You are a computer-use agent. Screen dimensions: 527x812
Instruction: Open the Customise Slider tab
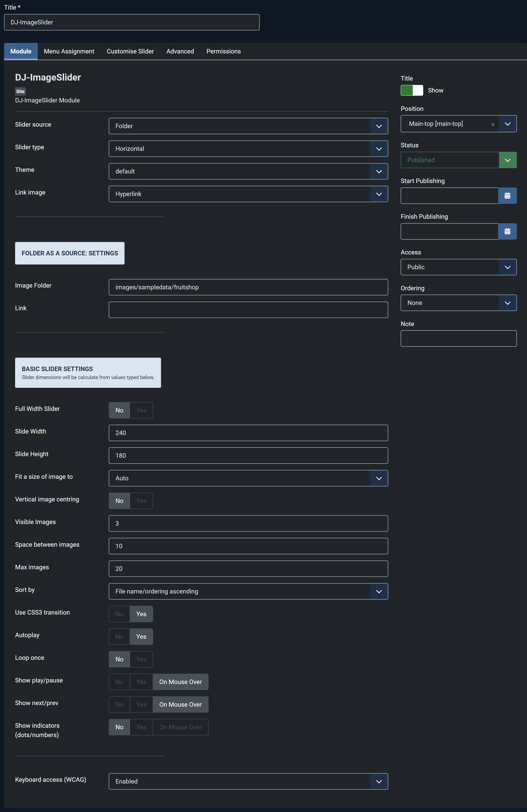click(130, 52)
